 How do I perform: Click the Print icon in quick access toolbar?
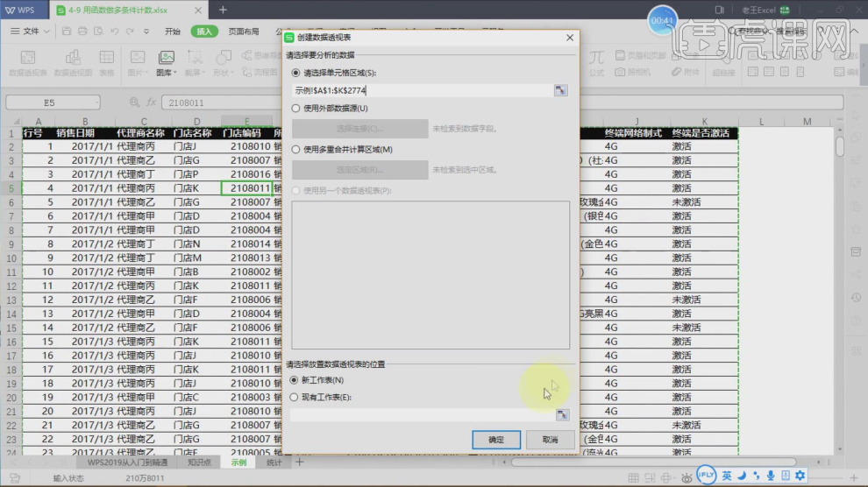click(x=82, y=32)
